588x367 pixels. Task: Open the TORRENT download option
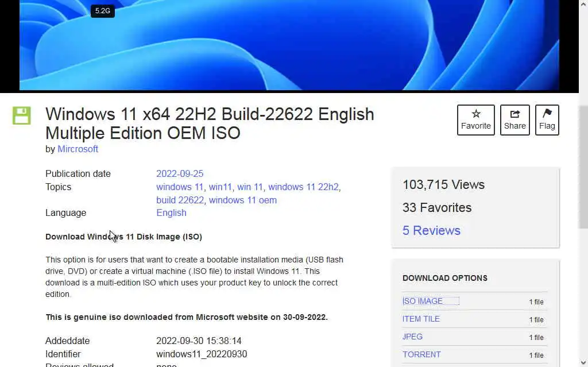421,354
